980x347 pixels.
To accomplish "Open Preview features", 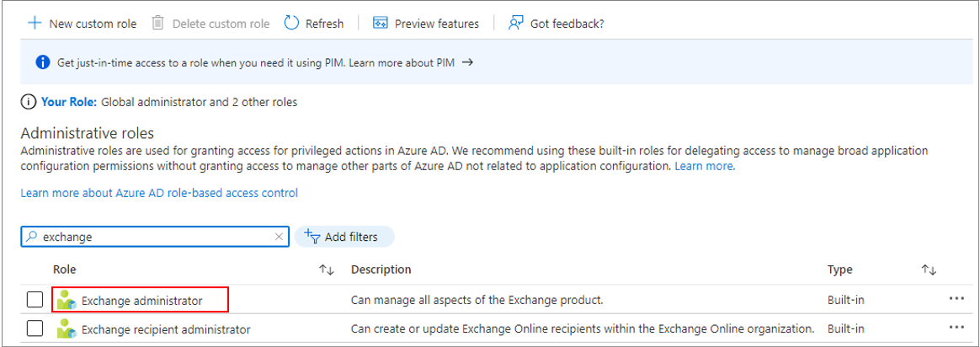I will (x=426, y=24).
